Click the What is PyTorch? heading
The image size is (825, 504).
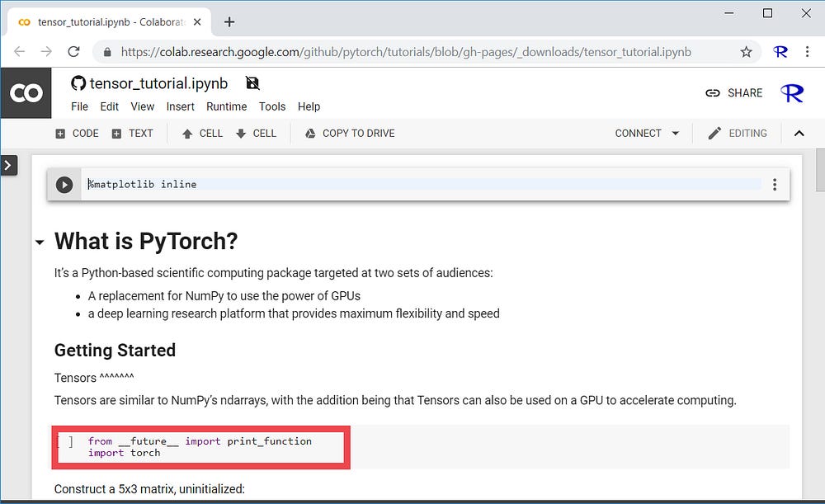[x=146, y=242]
